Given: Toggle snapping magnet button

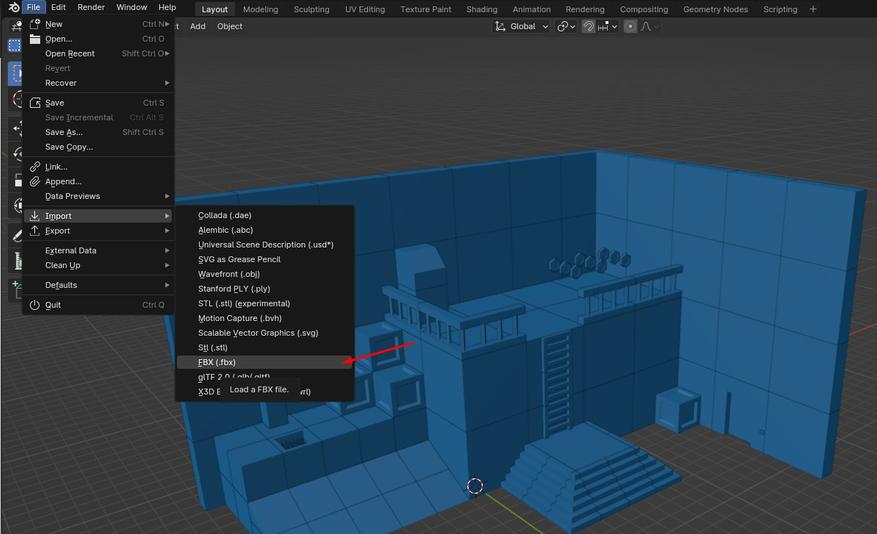Looking at the screenshot, I should [x=589, y=26].
